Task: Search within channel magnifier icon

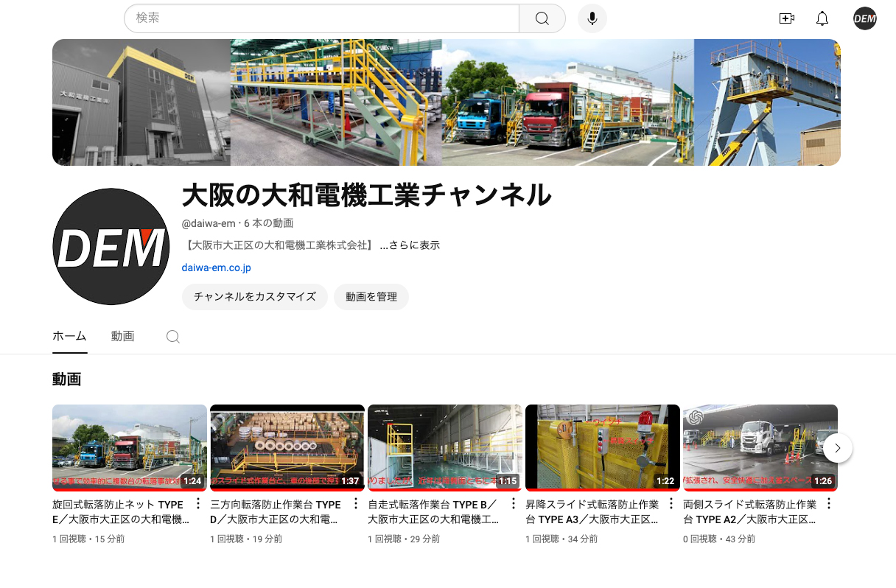Action: click(173, 337)
